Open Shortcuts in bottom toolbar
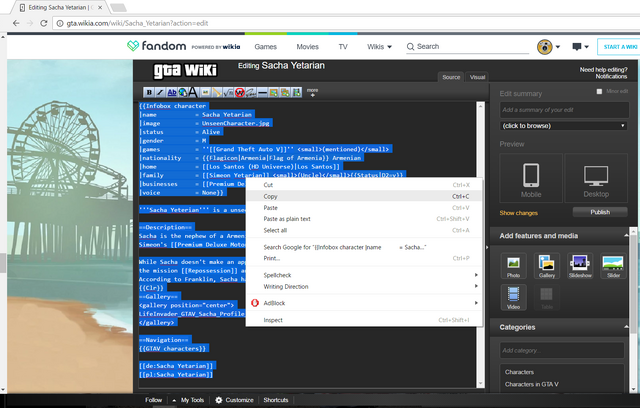The height and width of the screenshot is (408, 640). (276, 400)
